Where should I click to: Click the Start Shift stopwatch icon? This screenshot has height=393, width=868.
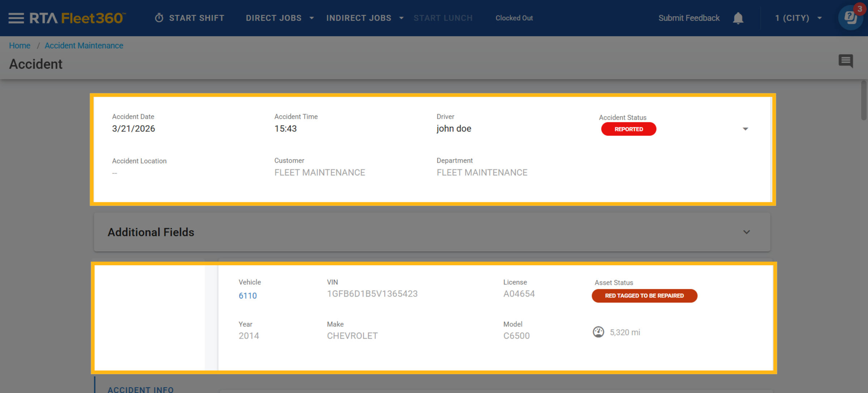pyautogui.click(x=159, y=18)
